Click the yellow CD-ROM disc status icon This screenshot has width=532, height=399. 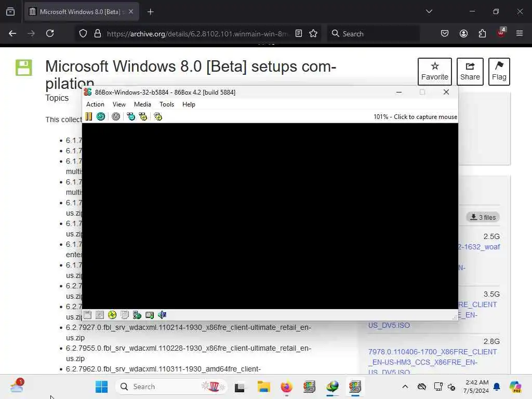[x=112, y=315]
